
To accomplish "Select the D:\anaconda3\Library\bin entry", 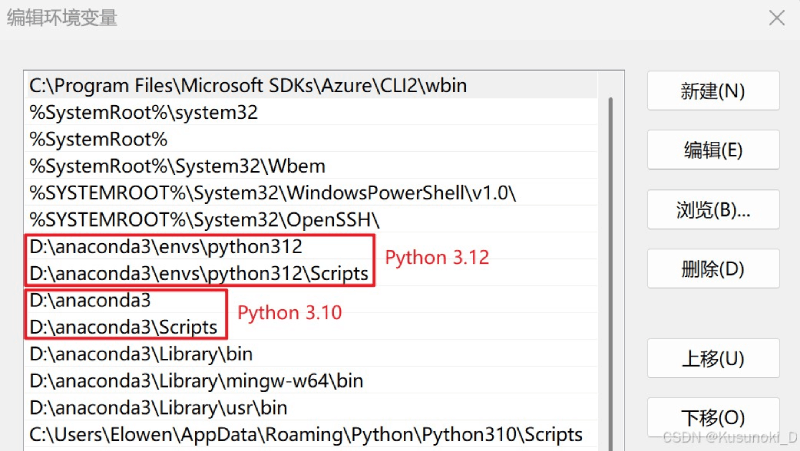I will [x=311, y=354].
